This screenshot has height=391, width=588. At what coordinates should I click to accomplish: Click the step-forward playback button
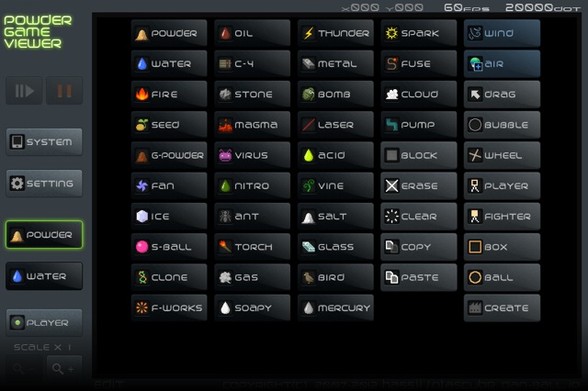pos(24,91)
